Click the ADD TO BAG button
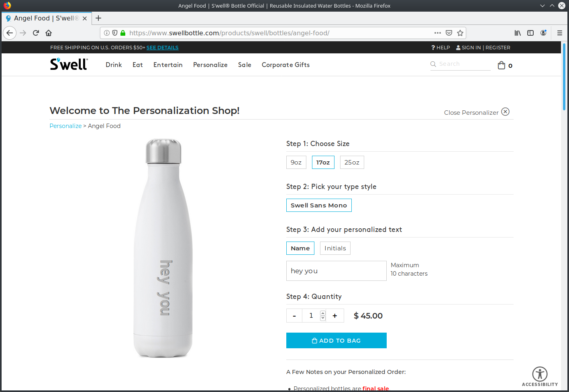The width and height of the screenshot is (569, 392). [337, 341]
